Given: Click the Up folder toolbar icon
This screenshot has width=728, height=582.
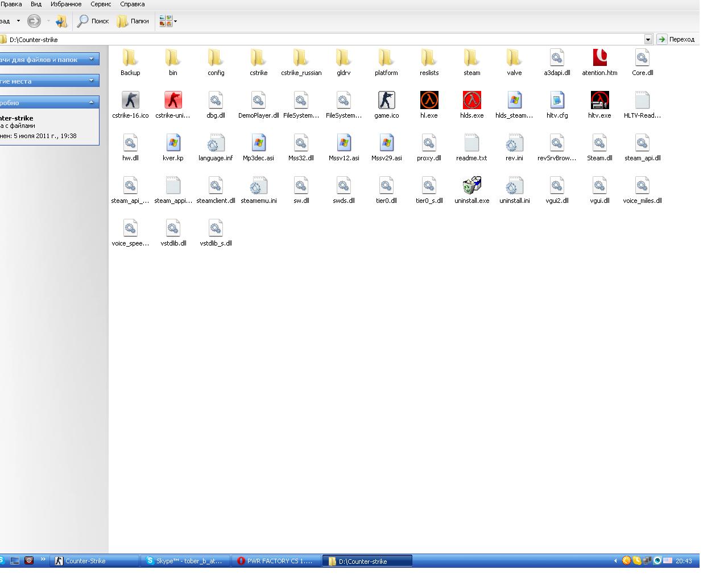Looking at the screenshot, I should pos(61,22).
